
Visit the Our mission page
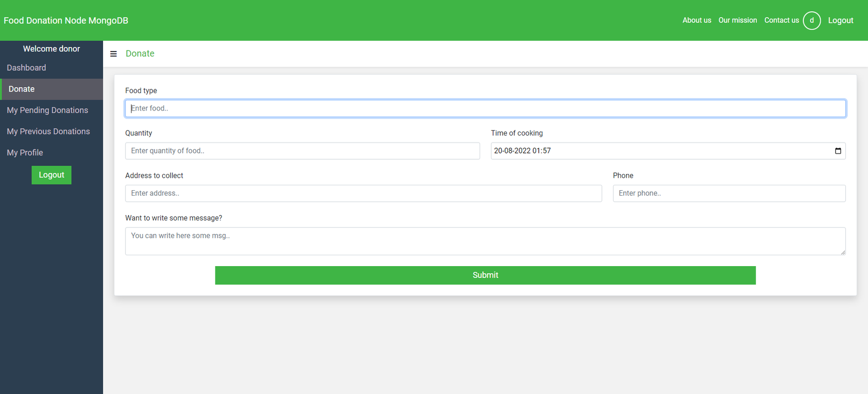click(737, 21)
